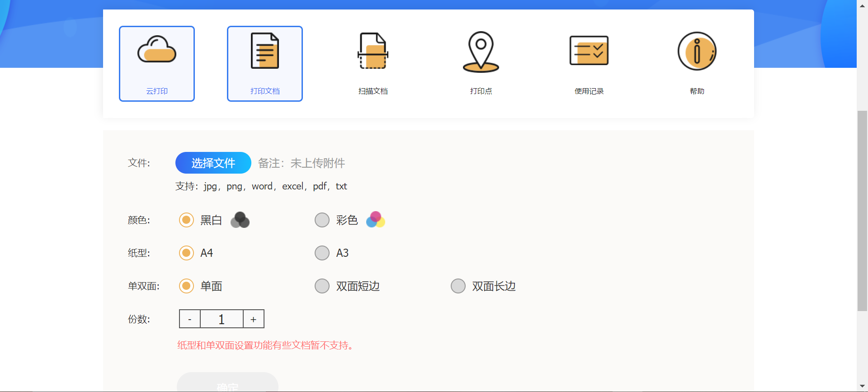Click the 打印文档 tab label
868x392 pixels.
click(265, 91)
